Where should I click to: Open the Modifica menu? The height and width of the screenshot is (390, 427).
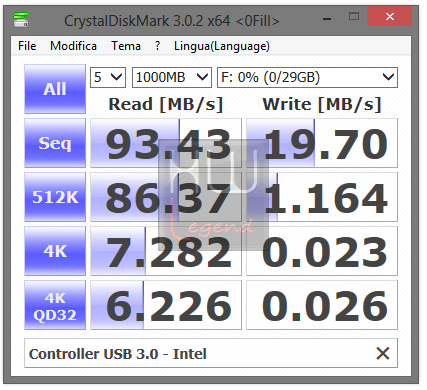click(73, 46)
